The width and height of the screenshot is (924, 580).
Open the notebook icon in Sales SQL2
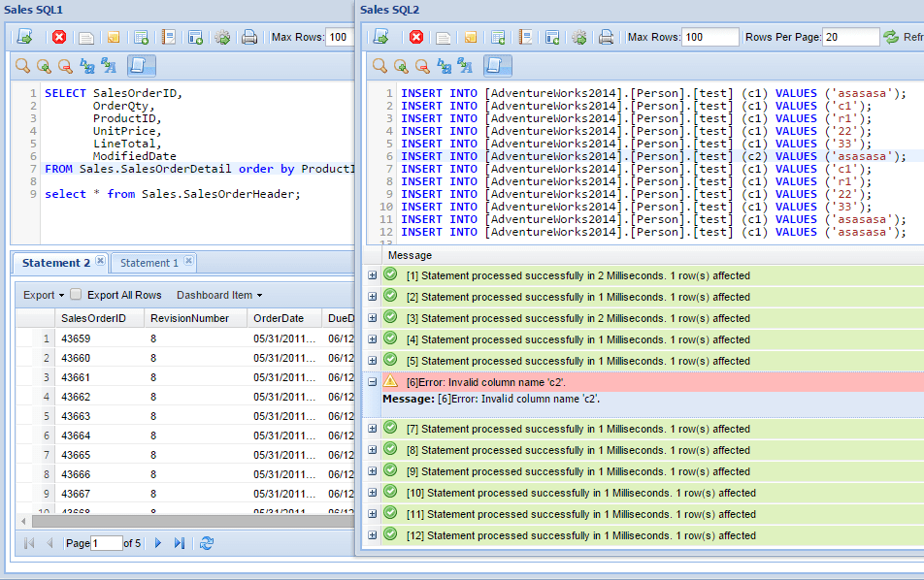tap(525, 38)
